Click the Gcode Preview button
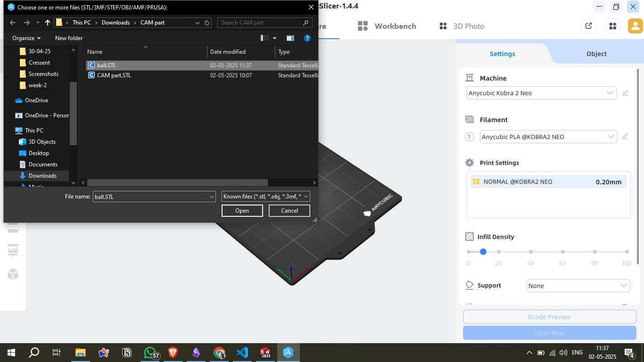Image resolution: width=644 pixels, height=362 pixels. 549,317
